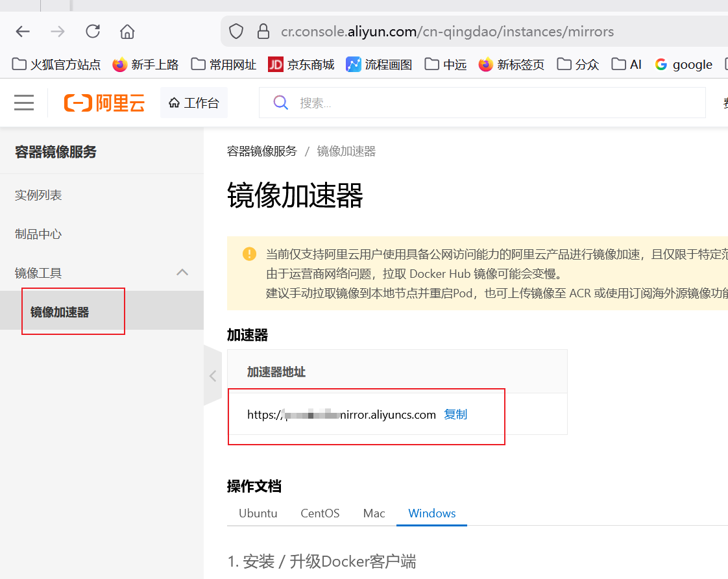The width and height of the screenshot is (728, 579).
Task: Click the padlock site security icon
Action: coord(263,32)
